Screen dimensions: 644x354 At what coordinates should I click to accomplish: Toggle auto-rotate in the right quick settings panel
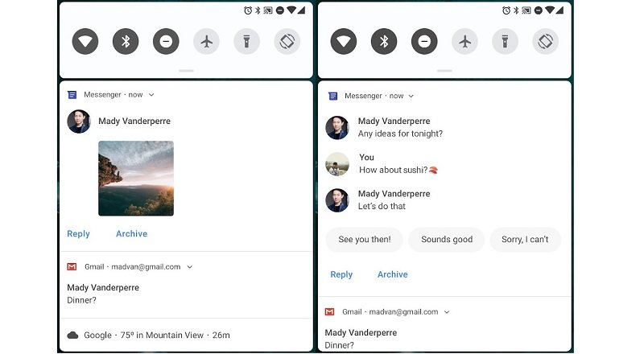click(546, 42)
